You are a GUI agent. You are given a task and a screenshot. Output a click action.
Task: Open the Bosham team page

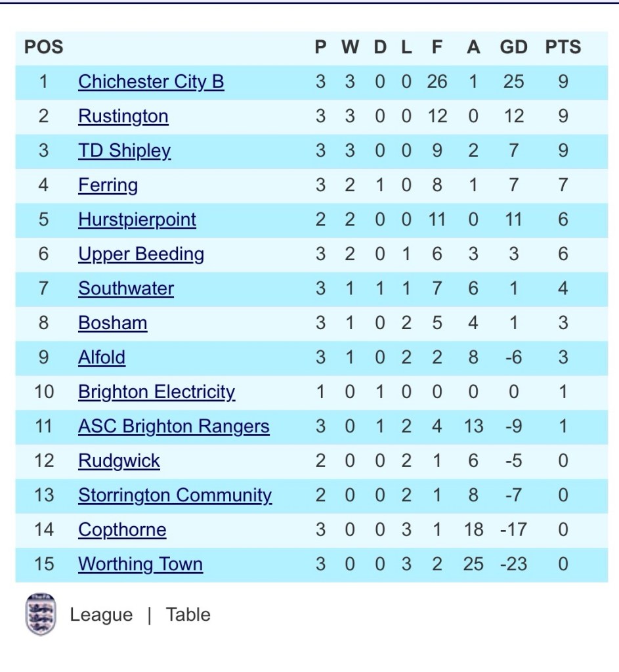pyautogui.click(x=113, y=323)
